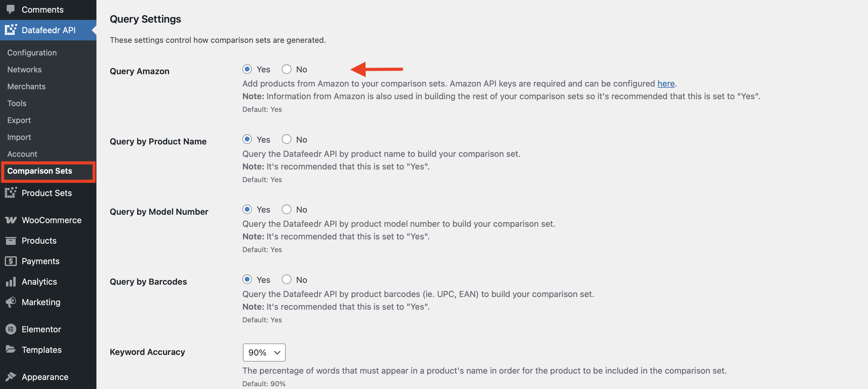
Task: Click the Payments dollar icon
Action: point(11,261)
